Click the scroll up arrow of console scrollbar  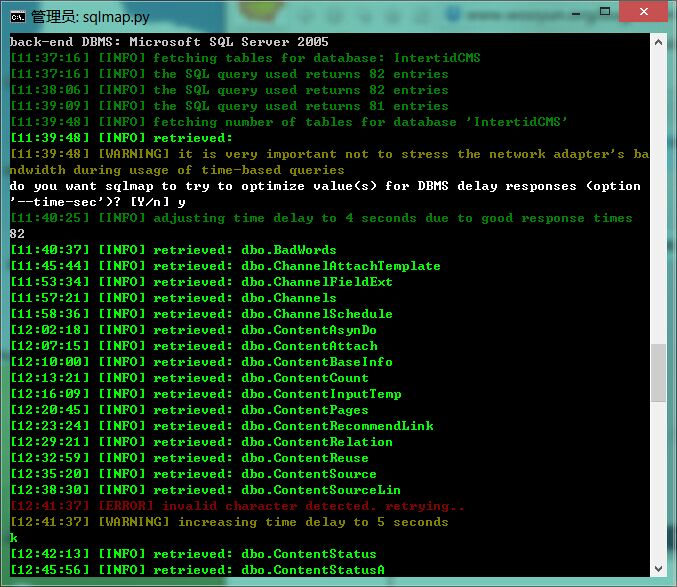pyautogui.click(x=658, y=42)
